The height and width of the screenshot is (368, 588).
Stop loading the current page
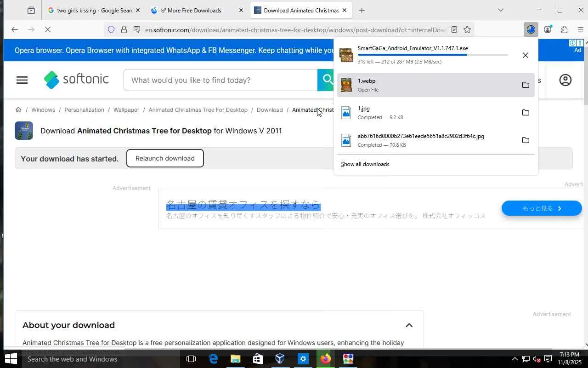(48, 29)
